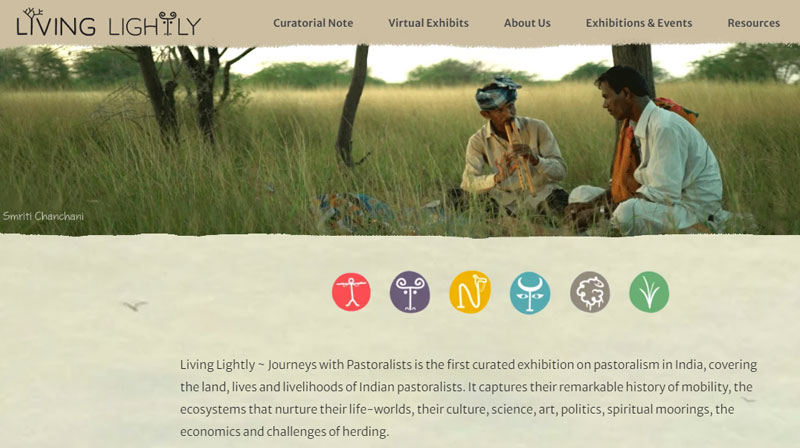This screenshot has width=800, height=448.
Task: Click the Living Lightly intro paragraph
Action: tap(468, 398)
